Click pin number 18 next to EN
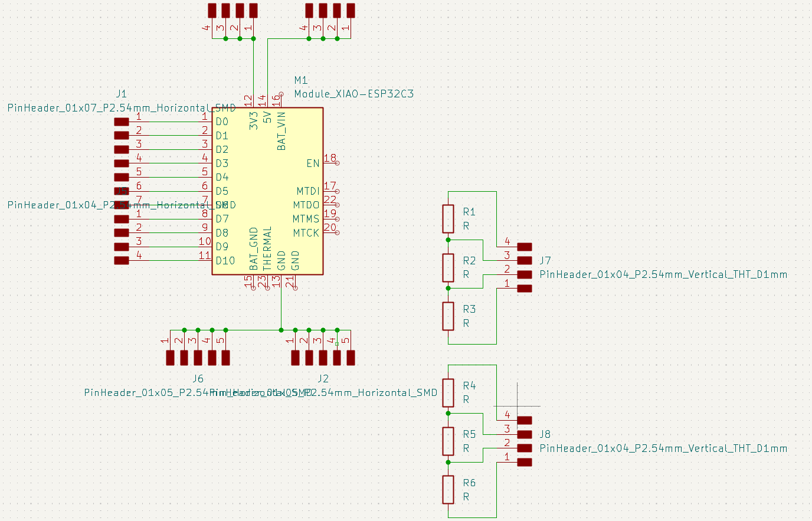This screenshot has width=812, height=521. [x=330, y=158]
